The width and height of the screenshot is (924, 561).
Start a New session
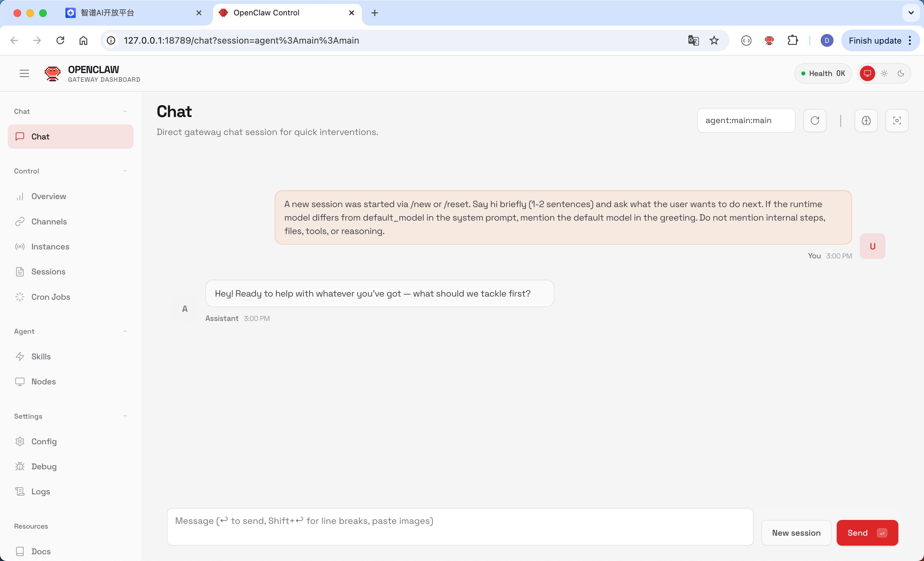point(796,532)
